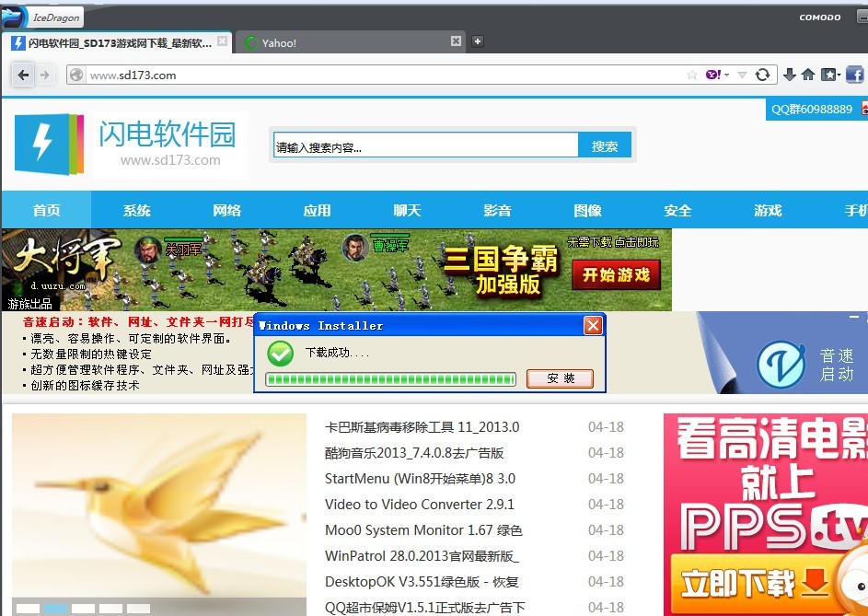Open StartMenu (Win8开始菜单)8 3.0 link

point(420,478)
